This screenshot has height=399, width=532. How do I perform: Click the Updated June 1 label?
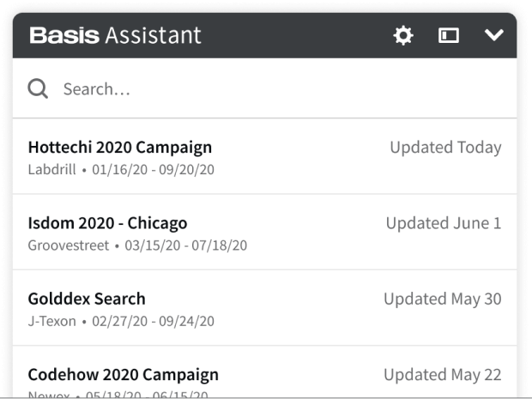click(444, 223)
